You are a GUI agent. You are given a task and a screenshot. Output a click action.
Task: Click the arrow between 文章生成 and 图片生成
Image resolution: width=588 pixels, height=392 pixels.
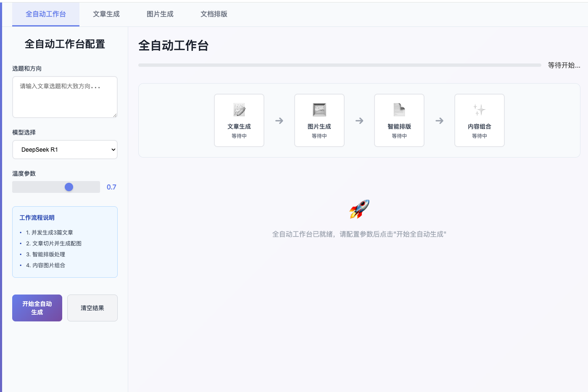pos(279,121)
